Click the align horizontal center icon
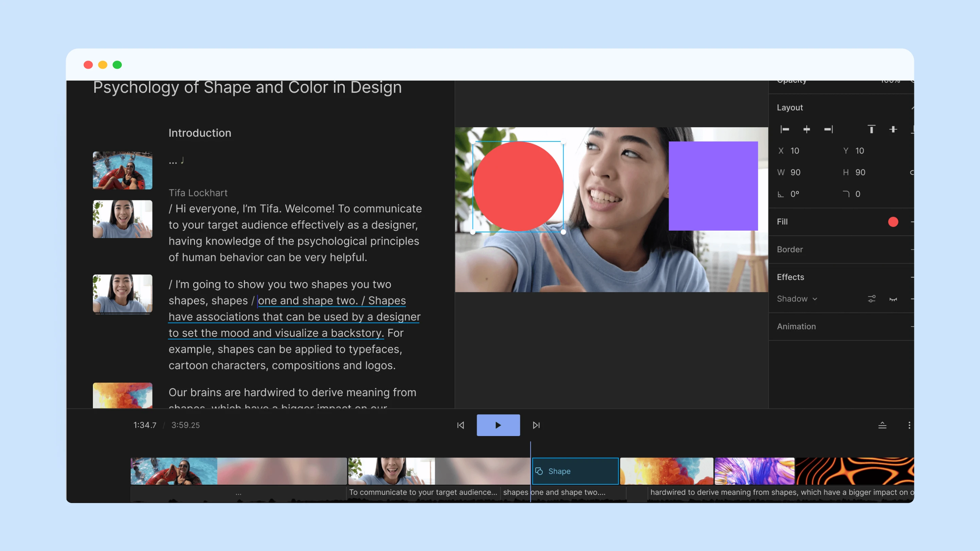The width and height of the screenshot is (980, 551). pyautogui.click(x=806, y=130)
